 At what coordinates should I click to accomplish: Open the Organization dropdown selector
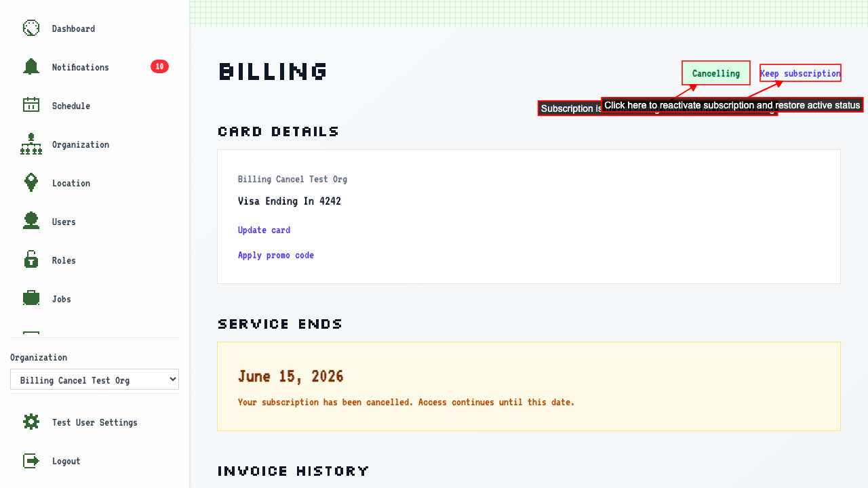click(x=94, y=380)
